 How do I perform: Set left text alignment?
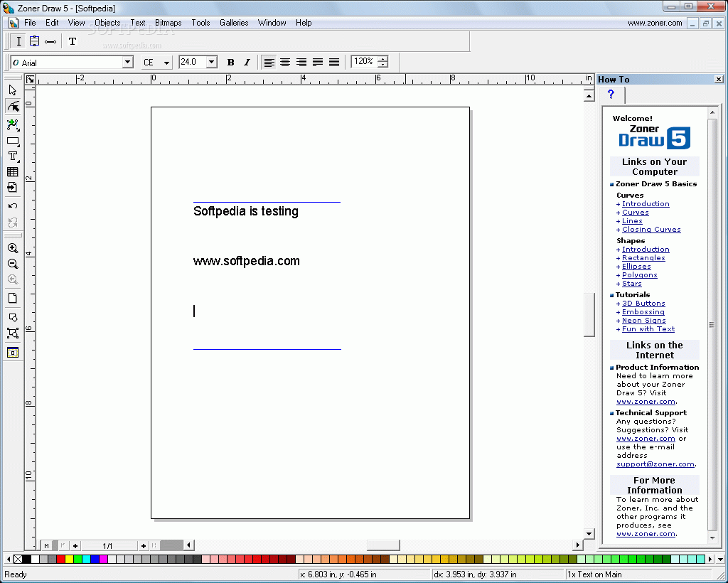tap(269, 62)
